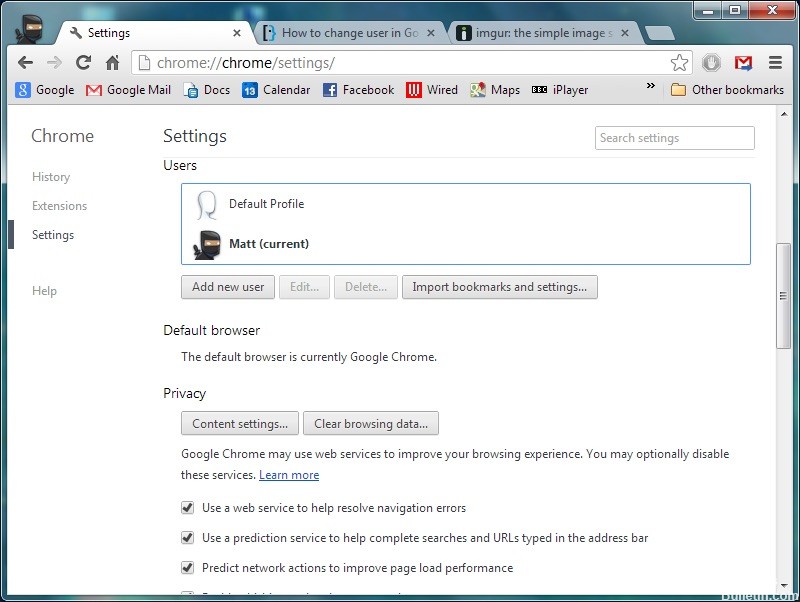Select Settings in the sidebar
Screen dimensions: 800x602
(x=53, y=235)
